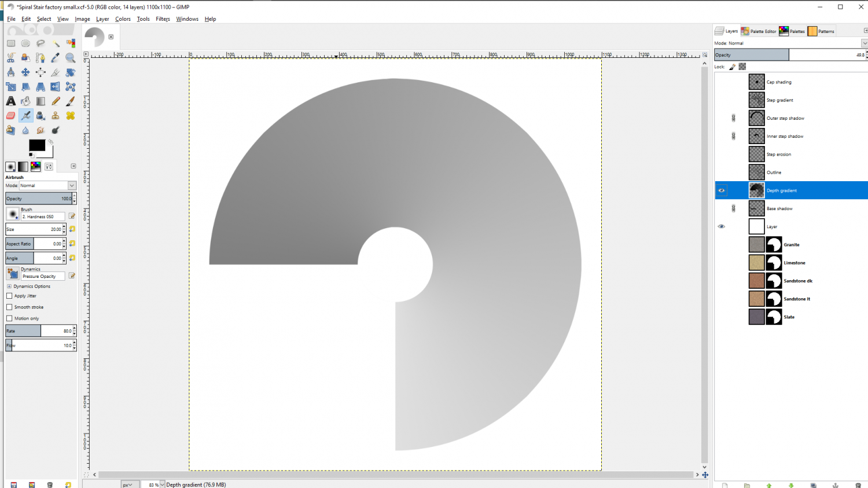This screenshot has height=488, width=868.
Task: Select the Select by Color tool
Action: pyautogui.click(x=71, y=43)
